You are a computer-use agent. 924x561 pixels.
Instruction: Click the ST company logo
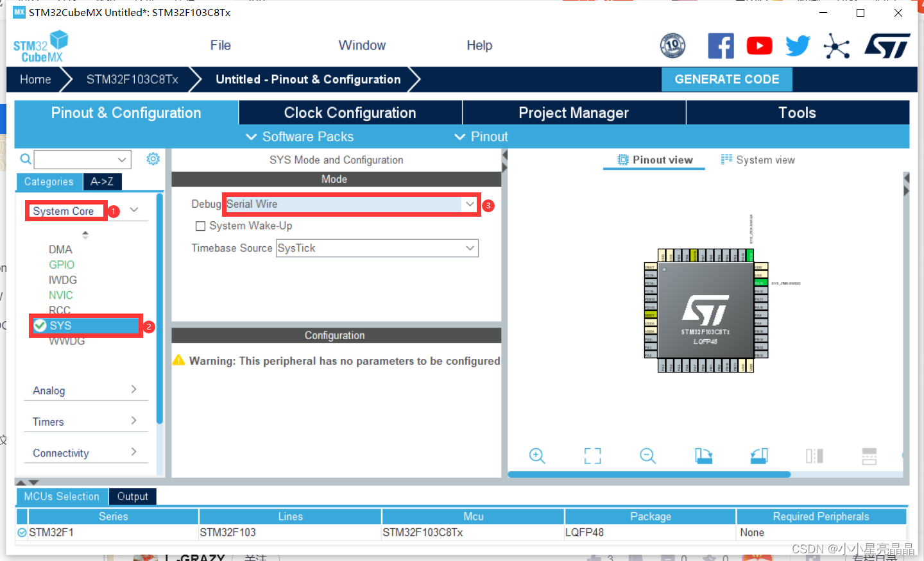(887, 46)
